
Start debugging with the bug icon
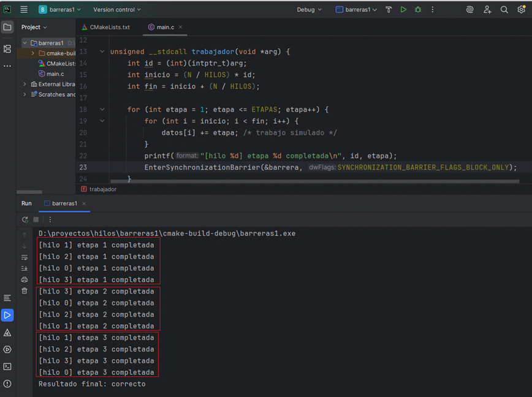pyautogui.click(x=418, y=9)
